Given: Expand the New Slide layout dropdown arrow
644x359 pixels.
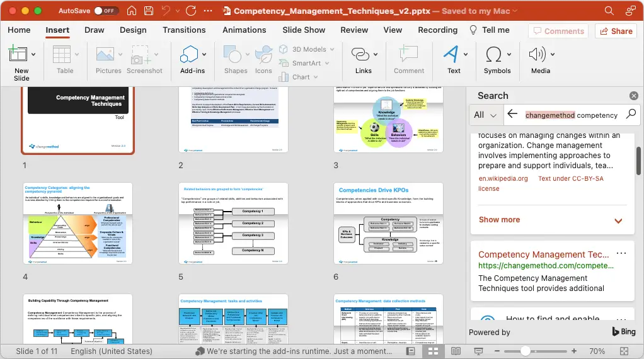Looking at the screenshot, I should pos(33,54).
